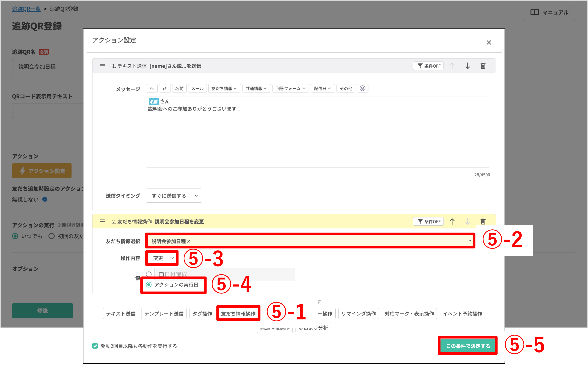Move action 2 up with arrow icon
The image size is (588, 370).
point(452,221)
